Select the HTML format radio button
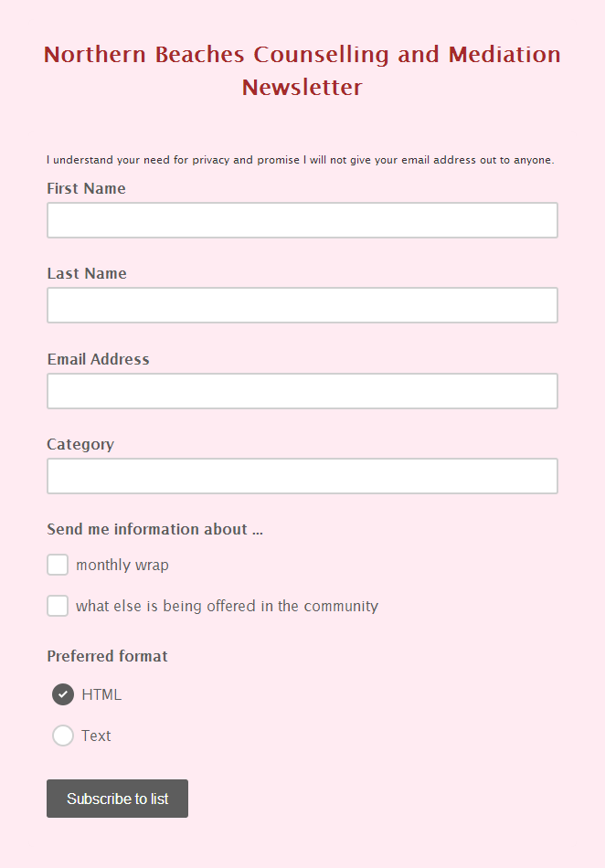The width and height of the screenshot is (605, 868). tap(62, 694)
